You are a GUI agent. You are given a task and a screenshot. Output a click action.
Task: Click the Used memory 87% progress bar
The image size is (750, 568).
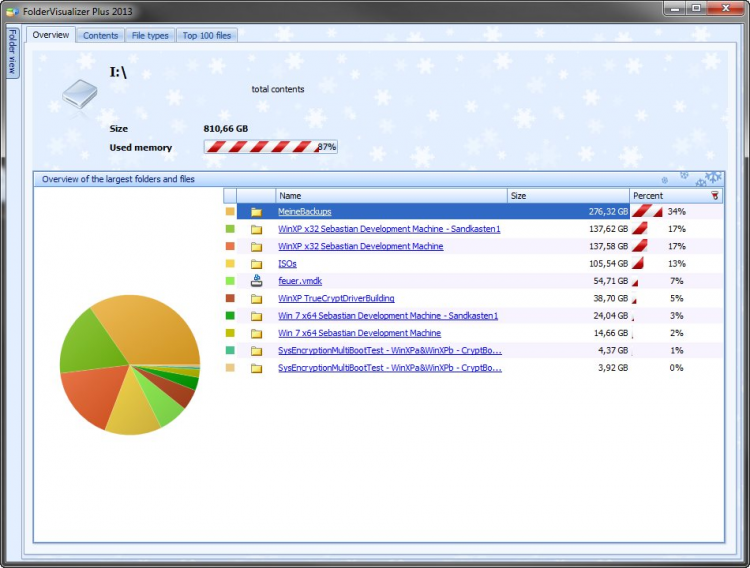click(271, 147)
